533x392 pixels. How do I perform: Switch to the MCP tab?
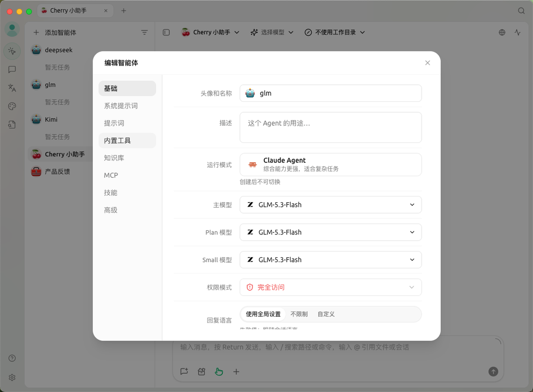tap(128, 176)
